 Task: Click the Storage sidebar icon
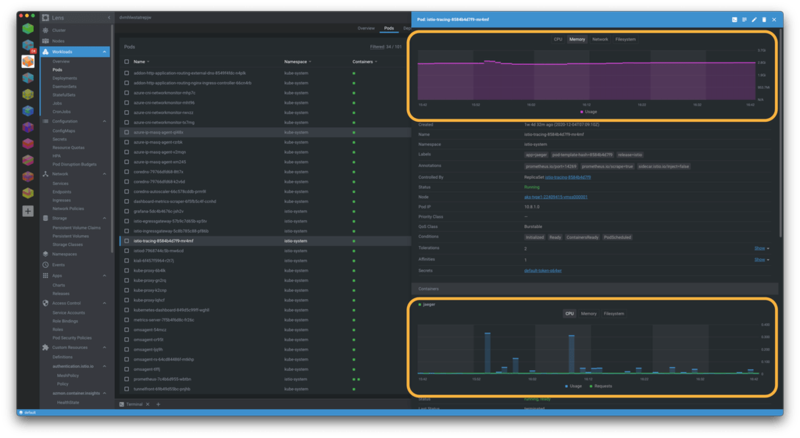(45, 218)
